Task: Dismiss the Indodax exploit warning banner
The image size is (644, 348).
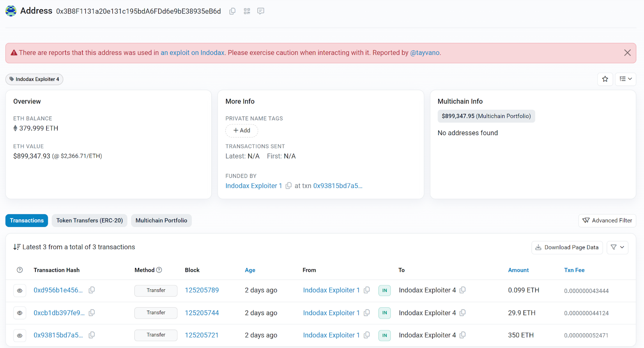Action: coord(627,53)
